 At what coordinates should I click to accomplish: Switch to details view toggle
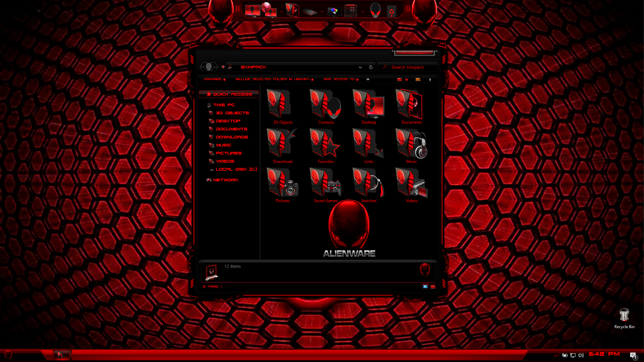point(425,287)
